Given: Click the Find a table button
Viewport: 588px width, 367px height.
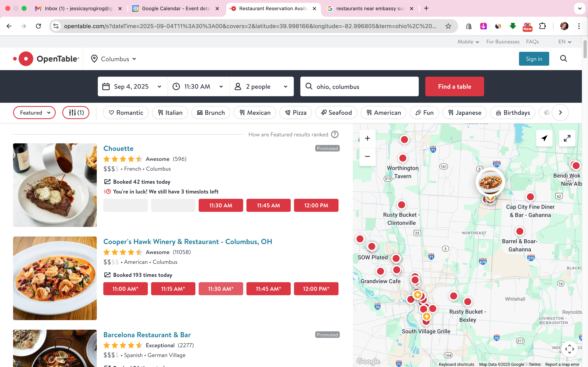Looking at the screenshot, I should pyautogui.click(x=454, y=87).
